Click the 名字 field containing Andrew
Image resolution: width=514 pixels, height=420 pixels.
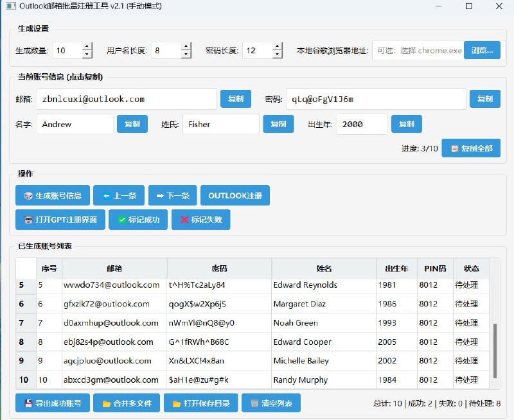(75, 124)
